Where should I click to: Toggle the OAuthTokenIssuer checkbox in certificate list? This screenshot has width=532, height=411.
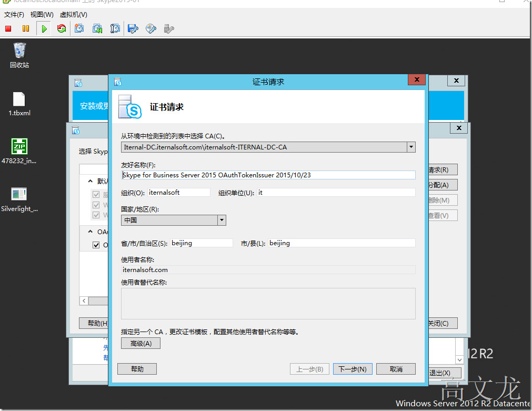(x=96, y=245)
